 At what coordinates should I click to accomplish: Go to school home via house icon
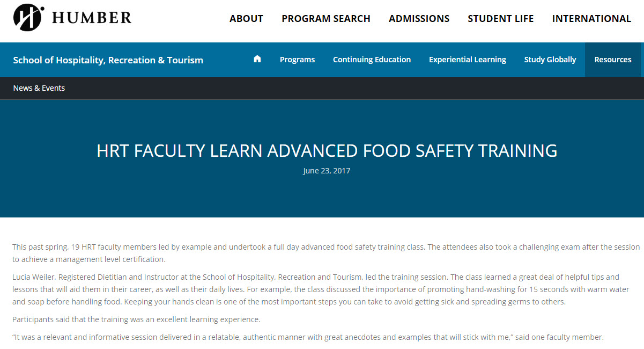pos(257,59)
